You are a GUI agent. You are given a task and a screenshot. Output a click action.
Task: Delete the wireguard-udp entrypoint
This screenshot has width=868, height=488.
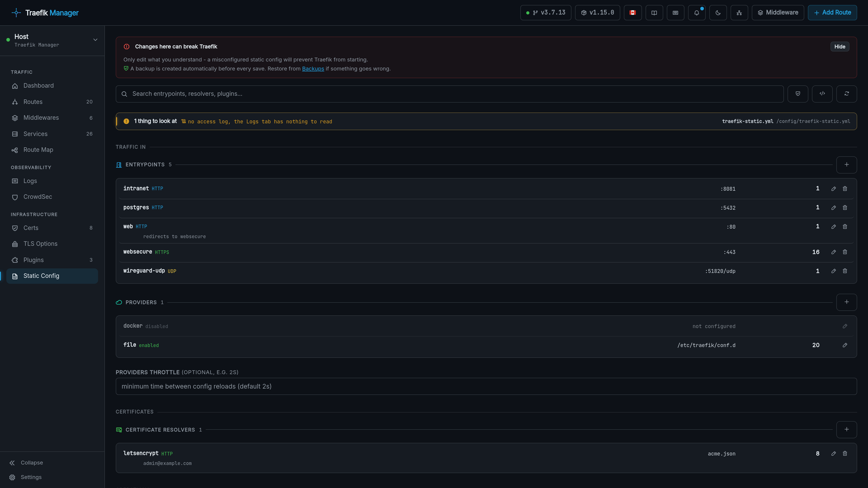(x=845, y=271)
